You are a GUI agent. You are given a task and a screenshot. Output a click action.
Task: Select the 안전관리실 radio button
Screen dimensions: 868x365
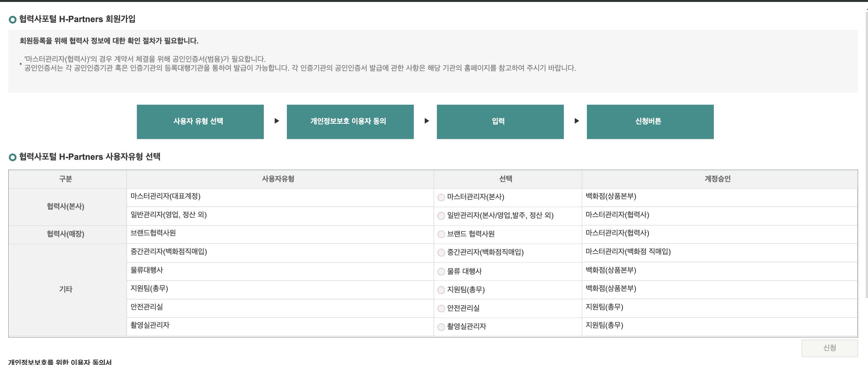[441, 308]
